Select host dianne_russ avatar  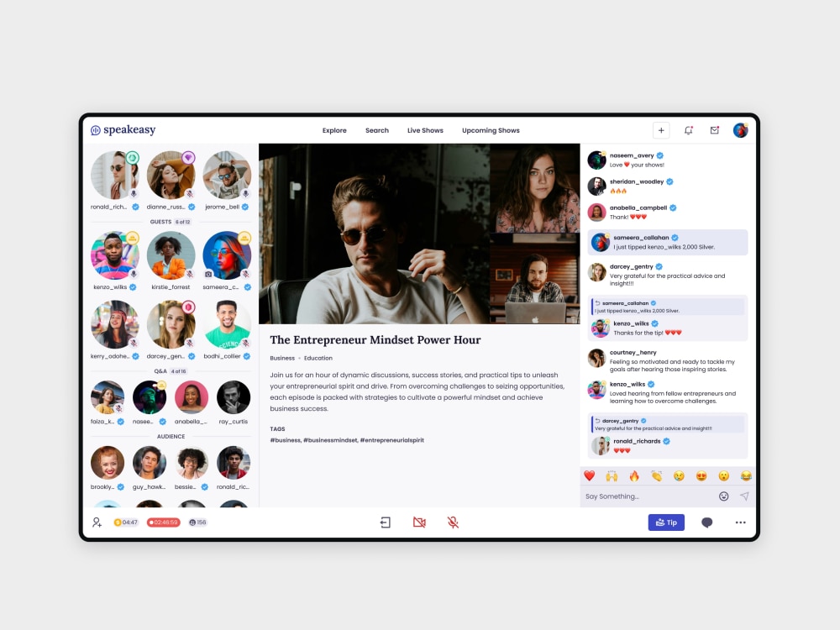(x=171, y=176)
